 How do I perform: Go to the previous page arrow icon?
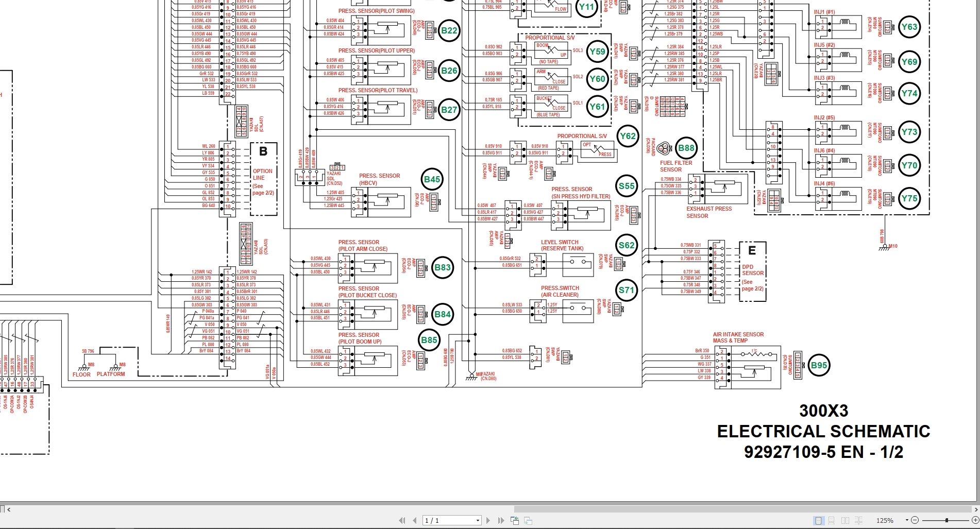pyautogui.click(x=414, y=520)
